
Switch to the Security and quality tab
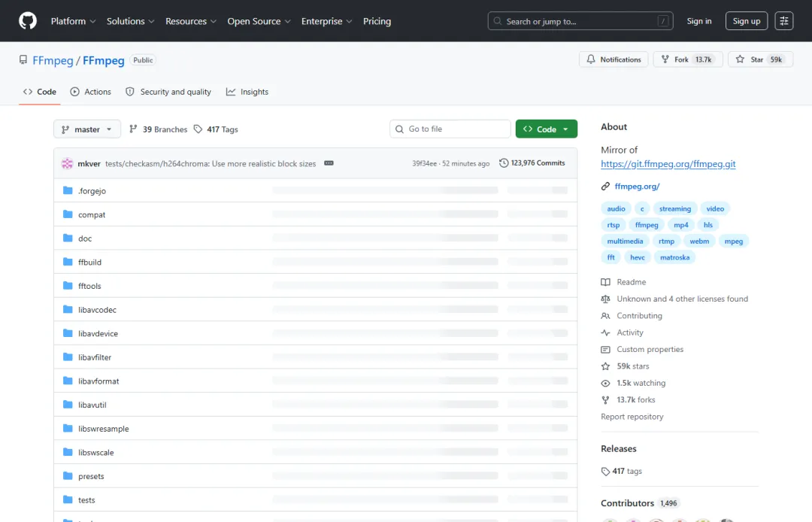168,92
